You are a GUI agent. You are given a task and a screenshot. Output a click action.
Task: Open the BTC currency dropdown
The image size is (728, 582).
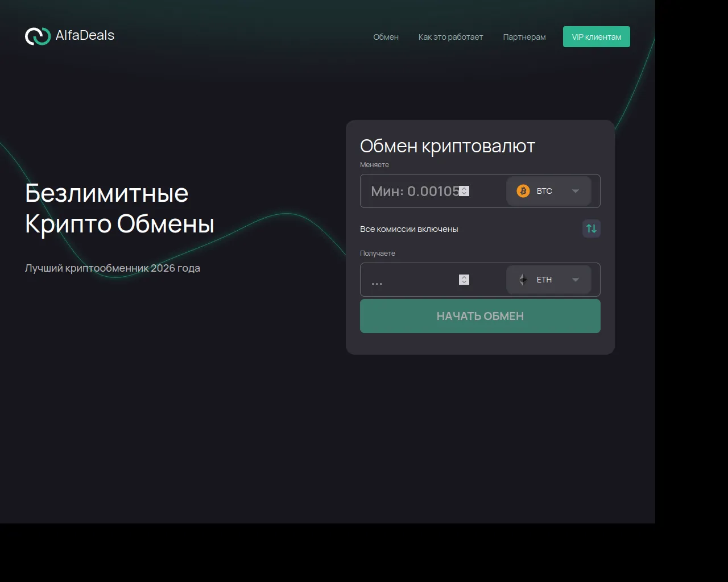pyautogui.click(x=549, y=191)
